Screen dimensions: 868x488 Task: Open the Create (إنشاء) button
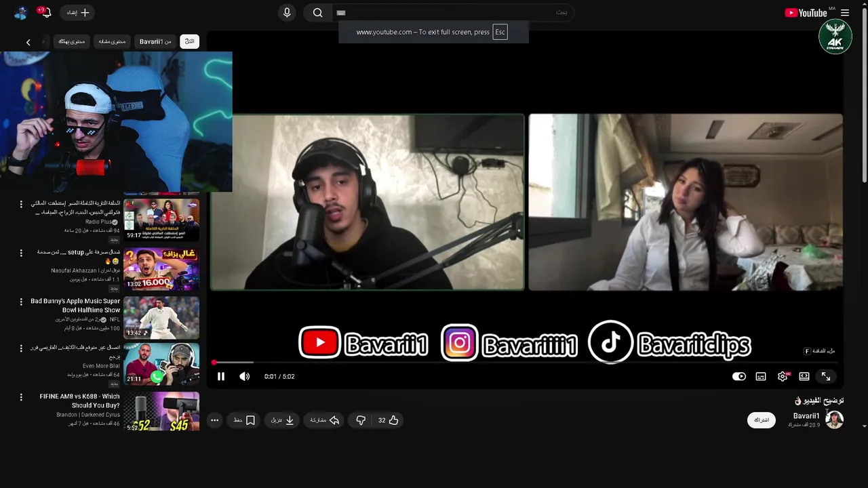pyautogui.click(x=77, y=12)
